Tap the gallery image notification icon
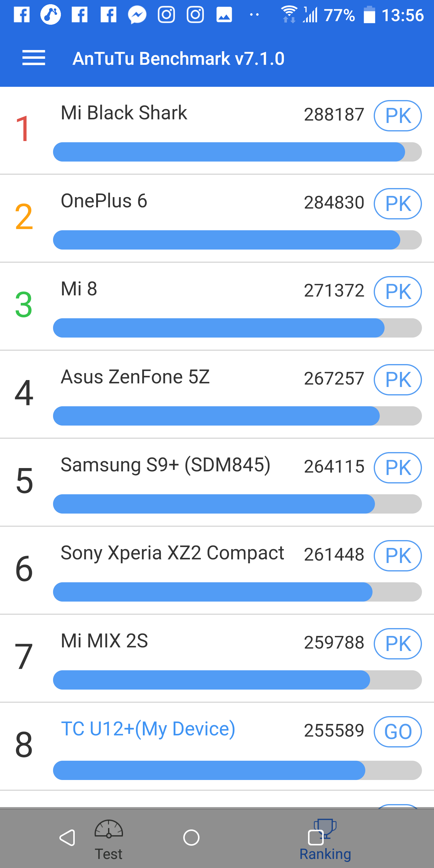The height and width of the screenshot is (868, 434). pos(224,15)
